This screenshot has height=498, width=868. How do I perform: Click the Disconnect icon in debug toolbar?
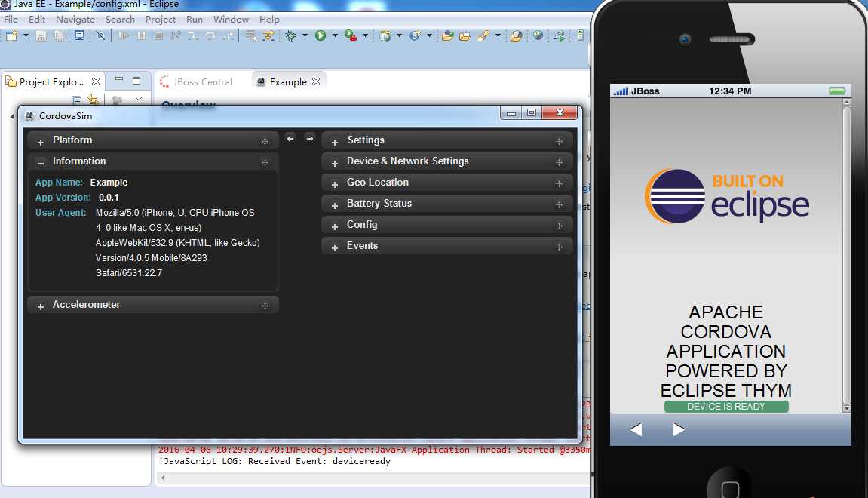[x=176, y=36]
